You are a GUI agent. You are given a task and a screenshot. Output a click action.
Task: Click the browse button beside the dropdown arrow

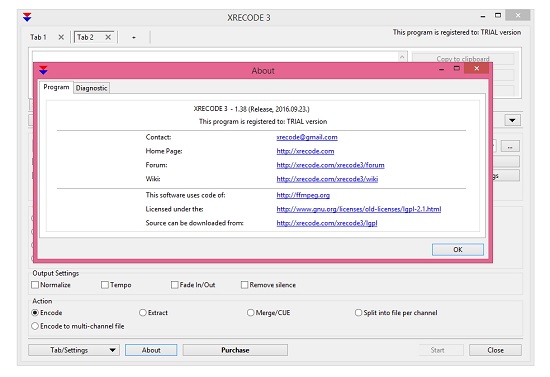510,147
